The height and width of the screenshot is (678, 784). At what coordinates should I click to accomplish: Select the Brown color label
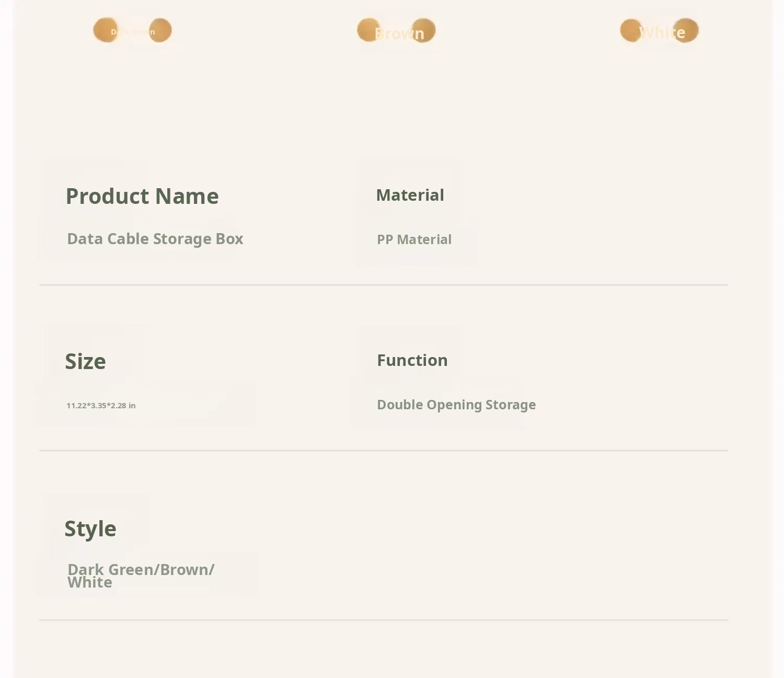[x=399, y=33]
